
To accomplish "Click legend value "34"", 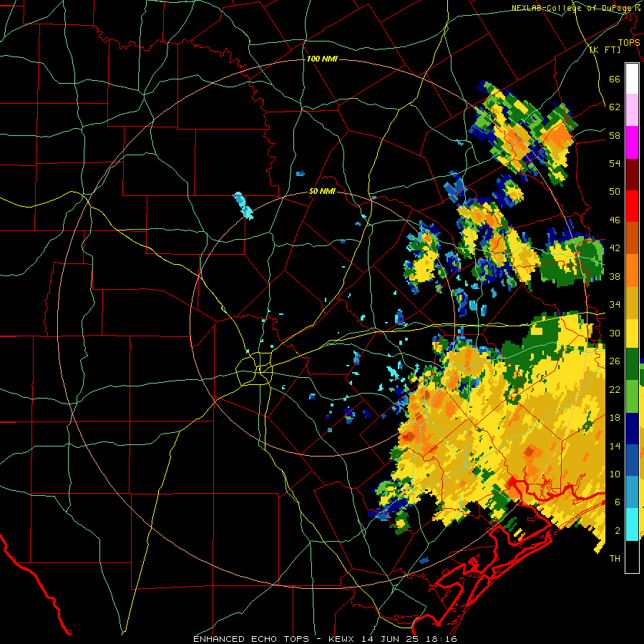I will pos(615,305).
